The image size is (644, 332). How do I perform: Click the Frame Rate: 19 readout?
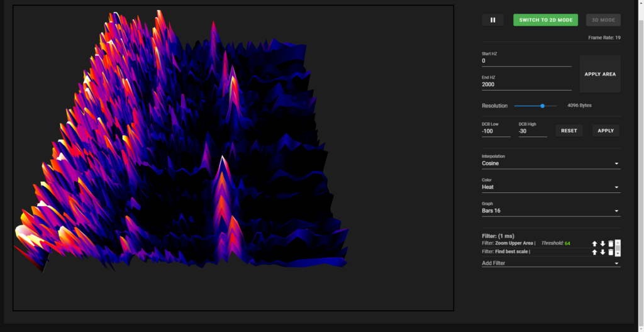pyautogui.click(x=604, y=38)
